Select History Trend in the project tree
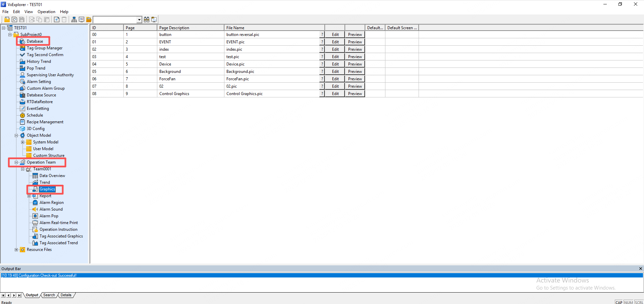644x304 pixels. pos(39,61)
